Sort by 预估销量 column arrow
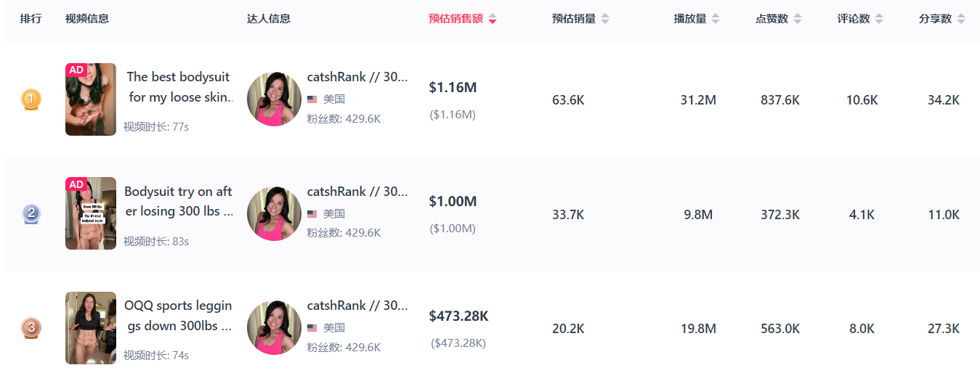 [605, 20]
